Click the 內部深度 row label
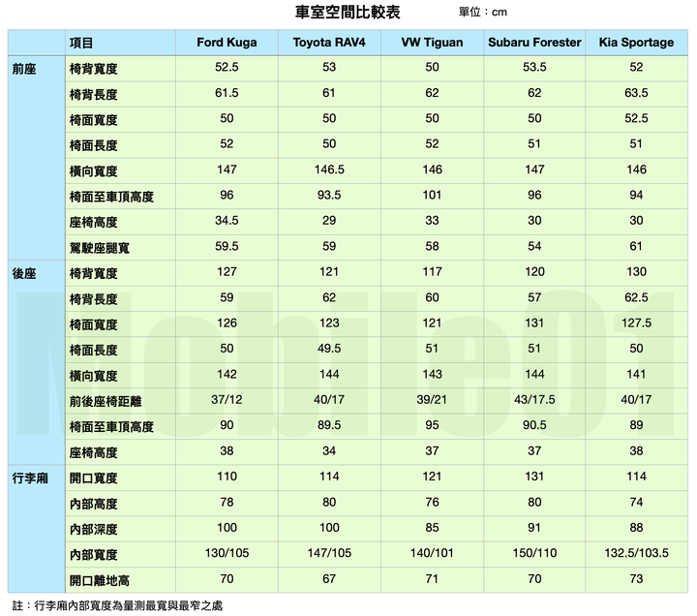This screenshot has width=697, height=616. [x=93, y=529]
